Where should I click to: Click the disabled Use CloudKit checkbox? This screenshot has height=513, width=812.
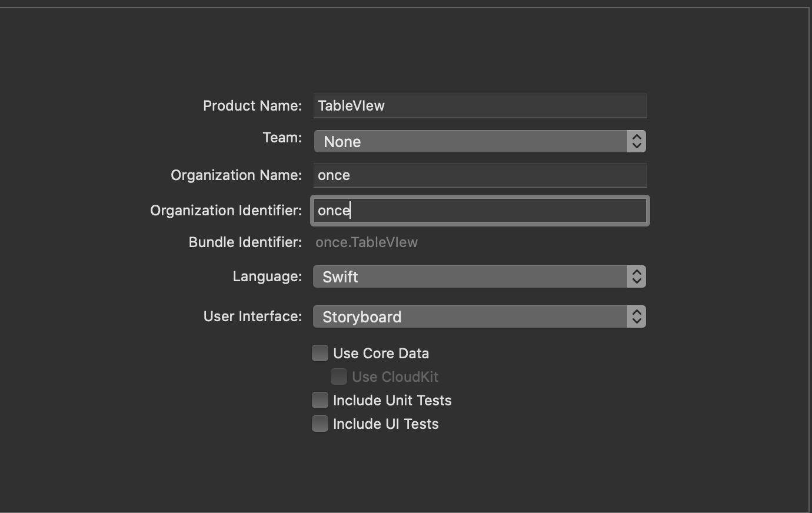(339, 377)
